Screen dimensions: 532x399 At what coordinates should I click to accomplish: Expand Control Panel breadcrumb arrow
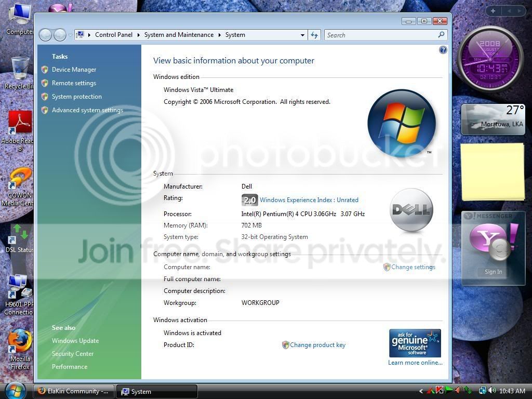138,35
